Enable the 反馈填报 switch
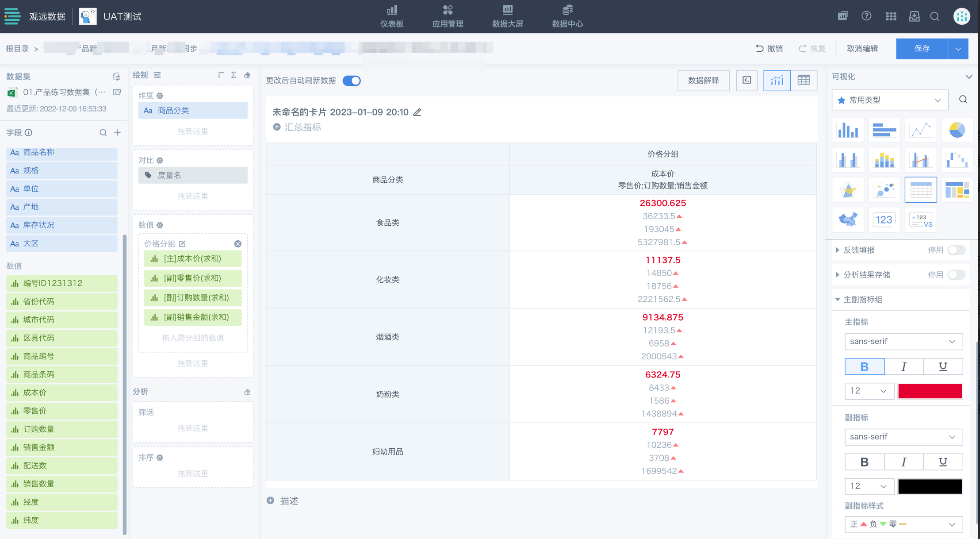This screenshot has height=539, width=980. click(x=956, y=250)
